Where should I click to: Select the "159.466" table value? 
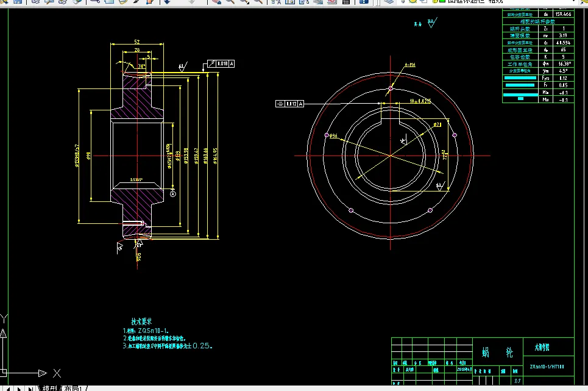[563, 14]
